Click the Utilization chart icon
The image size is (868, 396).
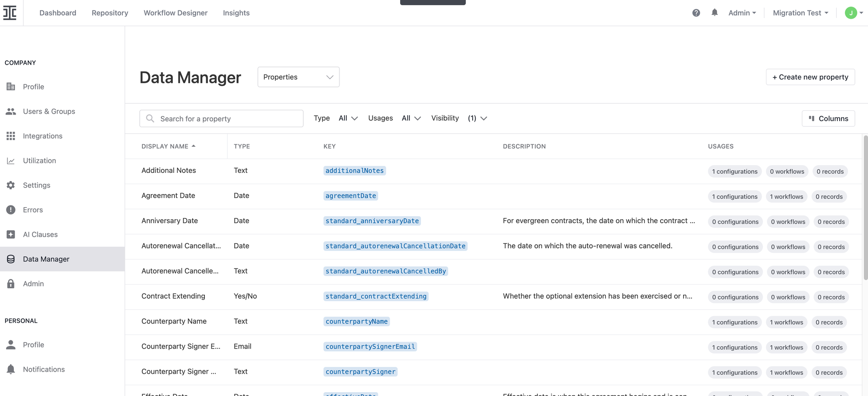click(11, 161)
